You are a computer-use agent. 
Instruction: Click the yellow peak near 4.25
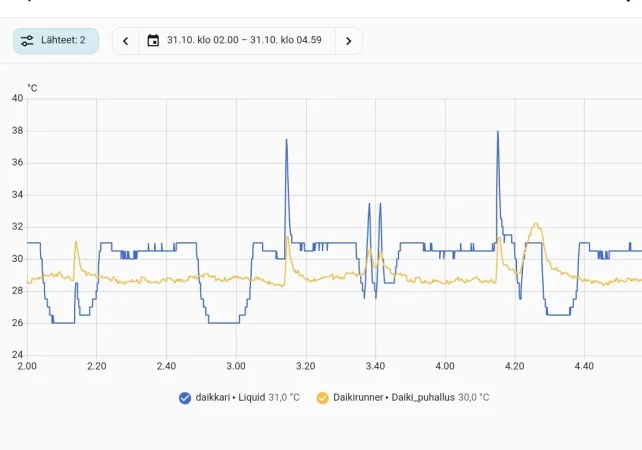coord(536,224)
